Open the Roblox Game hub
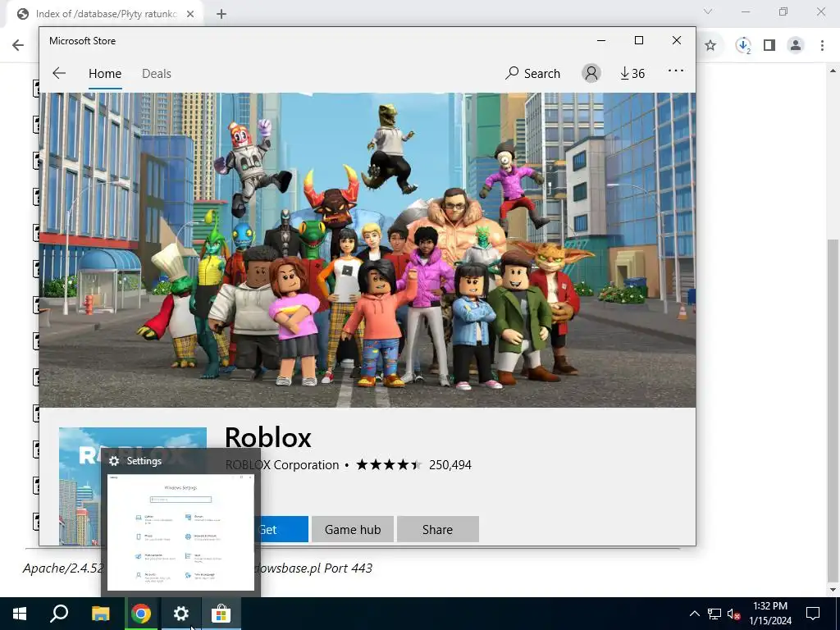 click(x=353, y=529)
